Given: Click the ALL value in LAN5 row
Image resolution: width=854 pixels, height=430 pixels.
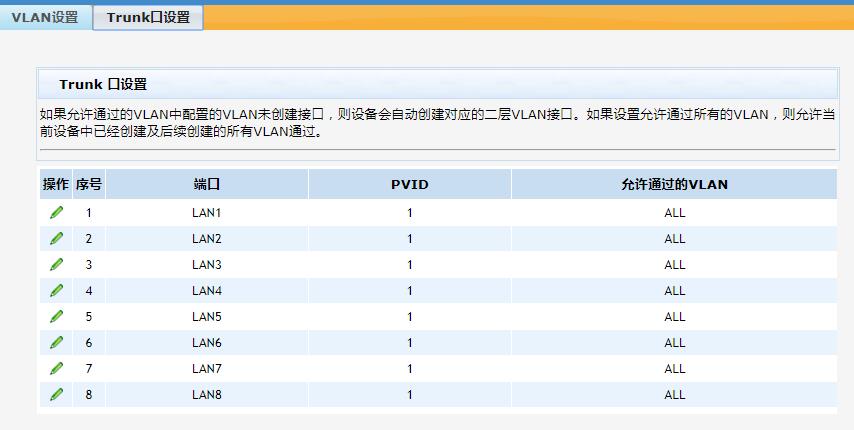Looking at the screenshot, I should click(674, 317).
